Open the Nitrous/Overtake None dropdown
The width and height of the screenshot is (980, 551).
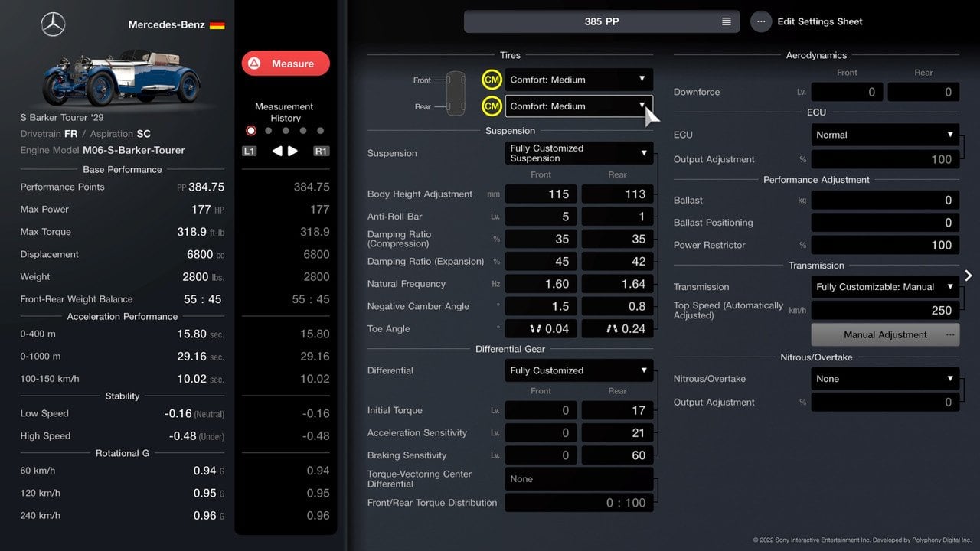(x=885, y=379)
